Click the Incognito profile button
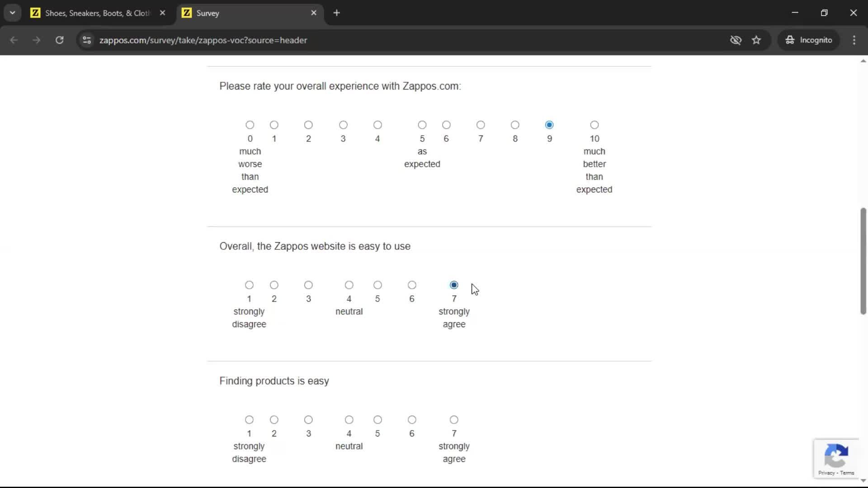 coord(809,40)
